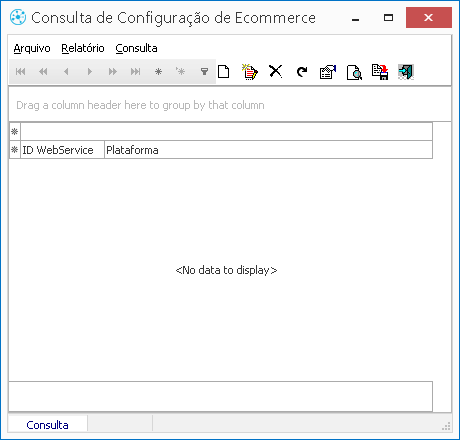Click the Refresh curved arrow icon
Image resolution: width=460 pixels, height=440 pixels.
[302, 72]
